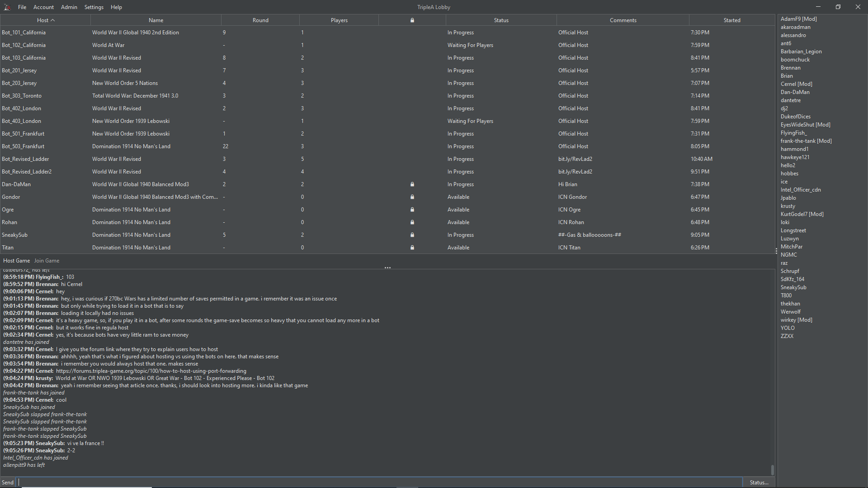Screen dimensions: 868x488
Task: Sort the table by Comments column
Action: 623,20
